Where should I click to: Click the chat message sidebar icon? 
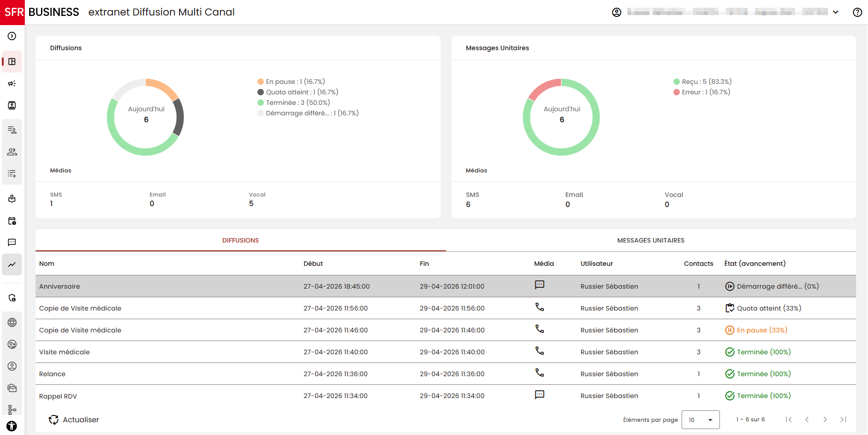click(12, 243)
